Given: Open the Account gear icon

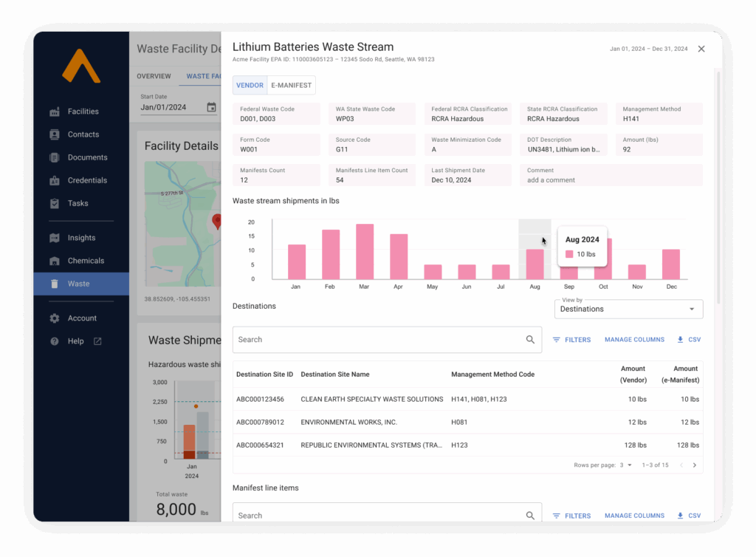Looking at the screenshot, I should pos(55,318).
